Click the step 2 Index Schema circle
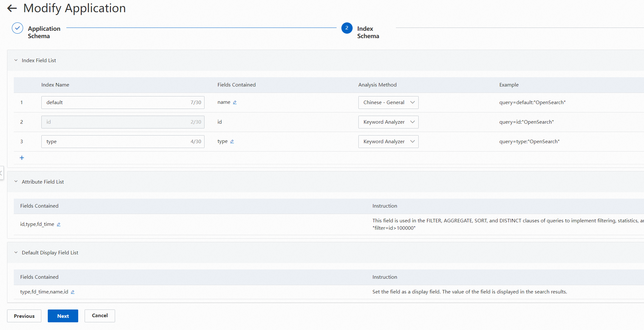Screen dimensions: 644x330 click(x=347, y=28)
